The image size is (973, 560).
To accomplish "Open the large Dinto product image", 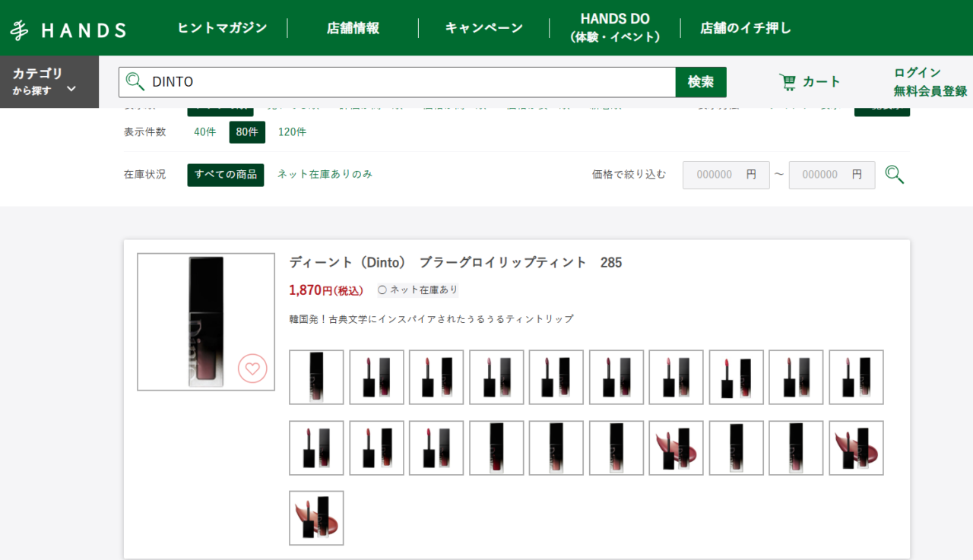I will click(206, 322).
